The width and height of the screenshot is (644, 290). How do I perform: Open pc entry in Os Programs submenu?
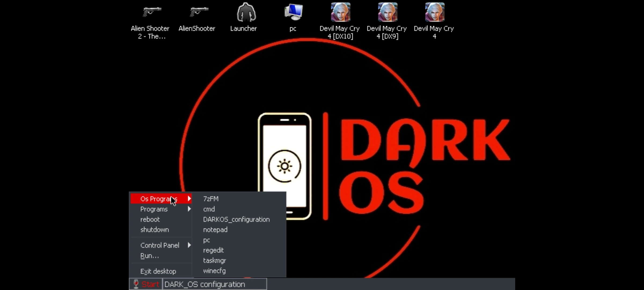coord(240,240)
